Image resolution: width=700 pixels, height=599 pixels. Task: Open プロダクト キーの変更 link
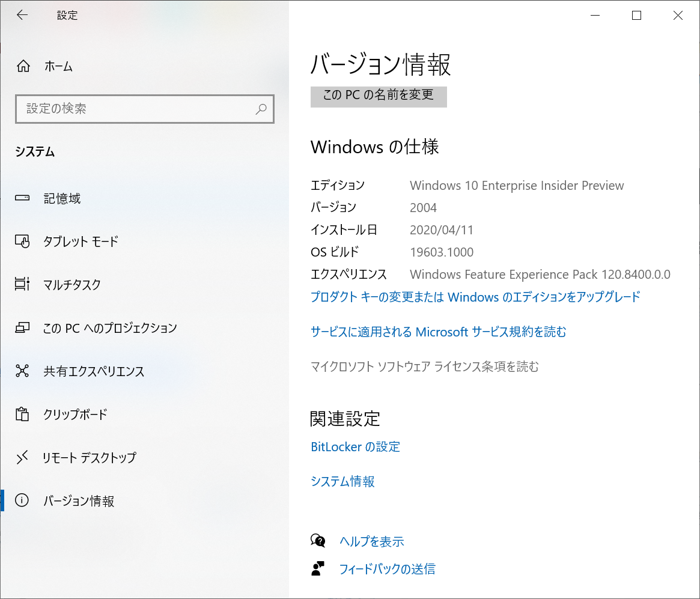click(x=475, y=297)
